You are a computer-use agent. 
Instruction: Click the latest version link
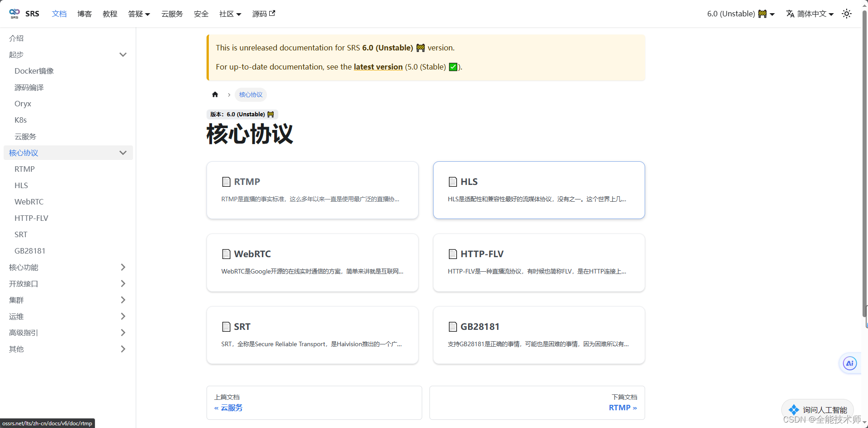pyautogui.click(x=378, y=67)
